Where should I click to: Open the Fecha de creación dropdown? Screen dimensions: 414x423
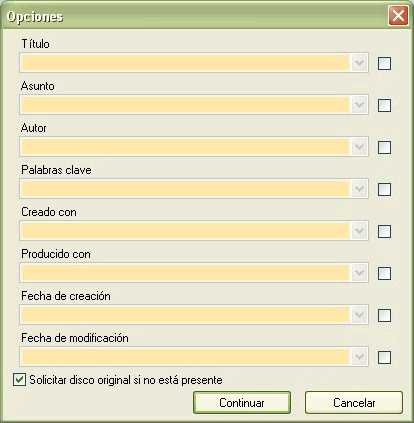(x=359, y=315)
